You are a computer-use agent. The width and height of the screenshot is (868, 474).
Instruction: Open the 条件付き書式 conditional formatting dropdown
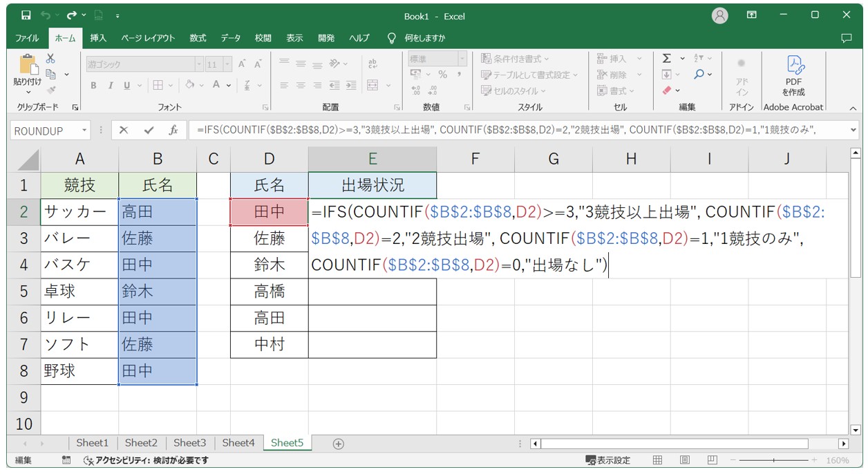tap(515, 59)
